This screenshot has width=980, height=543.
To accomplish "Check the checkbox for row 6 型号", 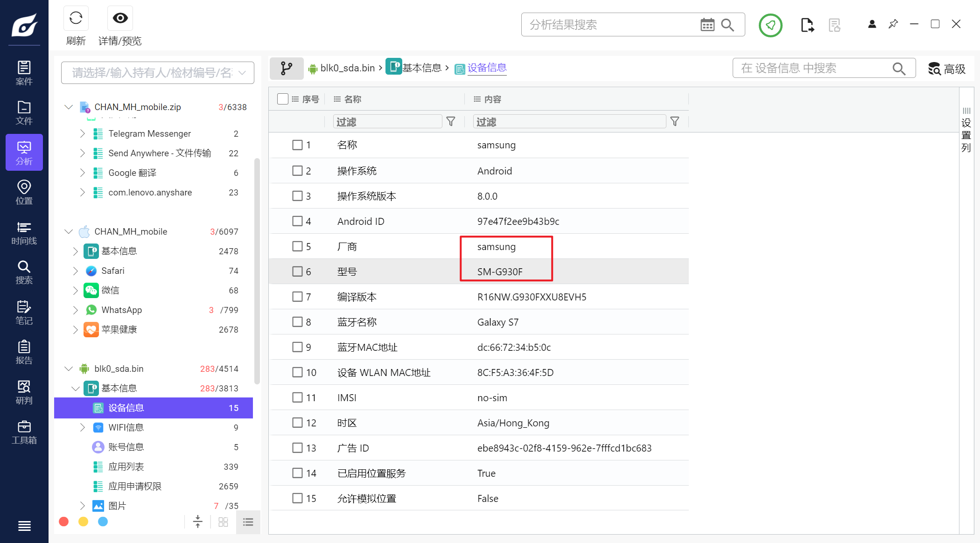I will click(297, 271).
